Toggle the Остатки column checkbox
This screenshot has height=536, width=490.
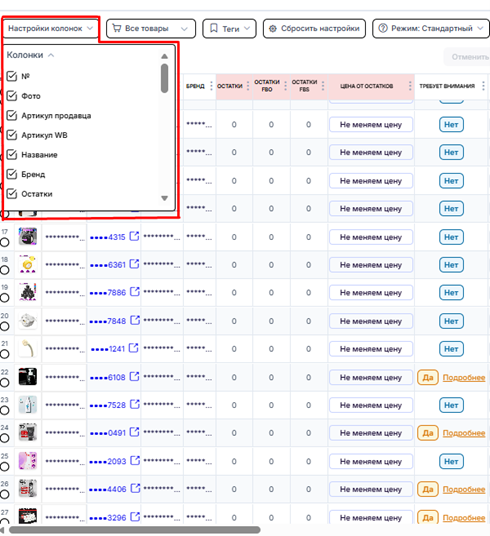pyautogui.click(x=12, y=194)
